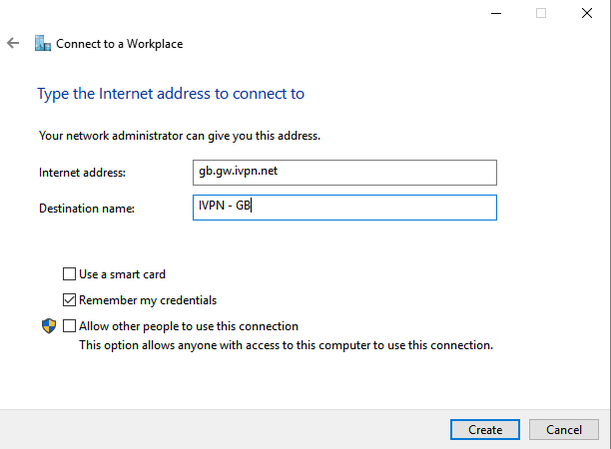This screenshot has width=611, height=449.
Task: Focus the Internet address field with gb.gw.ivpn.net
Action: (344, 172)
